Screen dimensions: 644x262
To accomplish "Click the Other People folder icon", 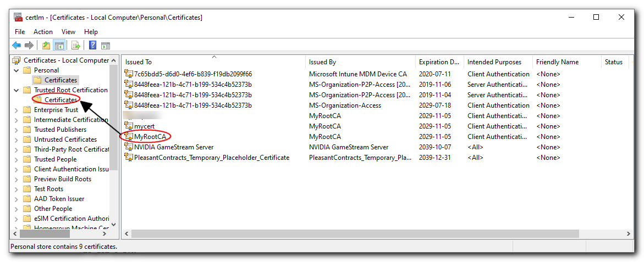I will (x=27, y=209).
